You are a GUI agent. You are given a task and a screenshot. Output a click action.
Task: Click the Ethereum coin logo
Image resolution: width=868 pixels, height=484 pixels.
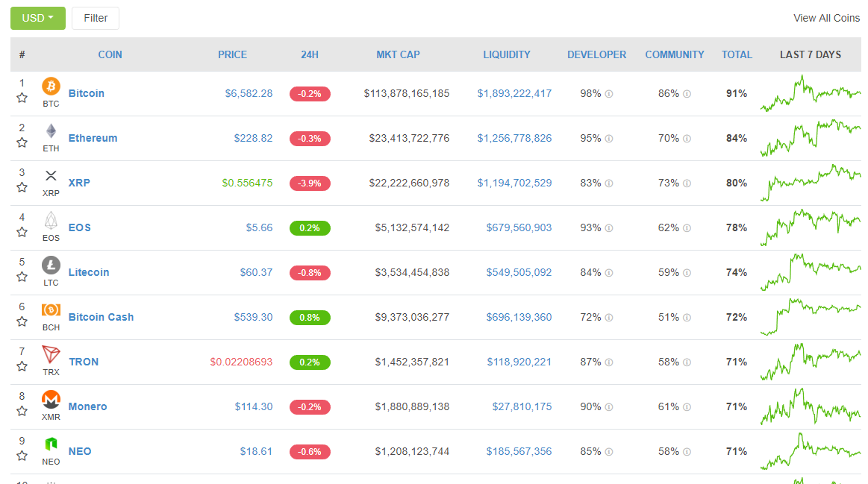pyautogui.click(x=51, y=131)
